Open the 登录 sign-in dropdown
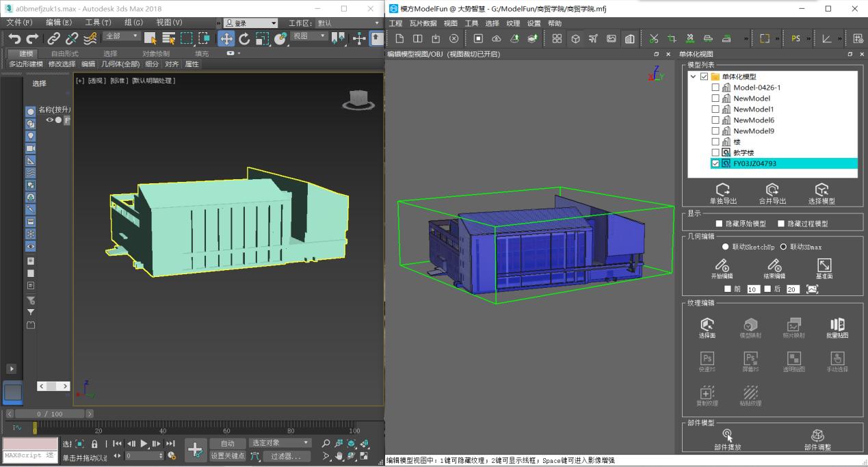The image size is (868, 467). [250, 23]
